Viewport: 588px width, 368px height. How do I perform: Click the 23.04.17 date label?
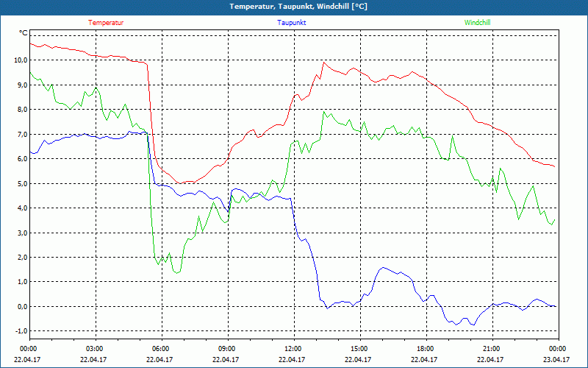[558, 359]
